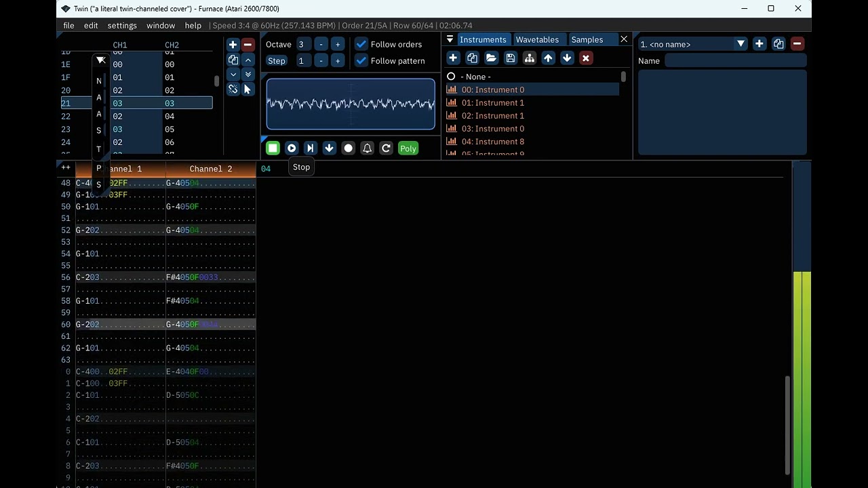The image size is (868, 488).
Task: Add a new instrument in Instruments panel
Action: (x=453, y=58)
